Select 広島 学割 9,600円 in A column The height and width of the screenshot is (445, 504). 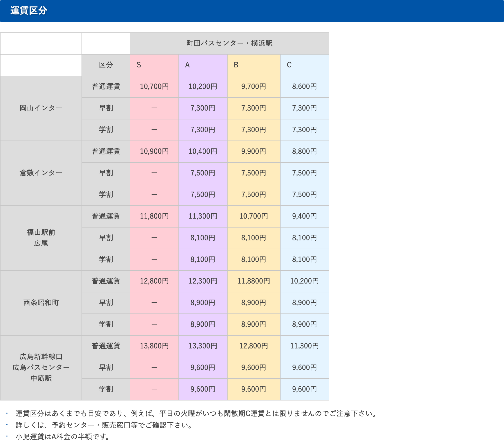click(203, 389)
